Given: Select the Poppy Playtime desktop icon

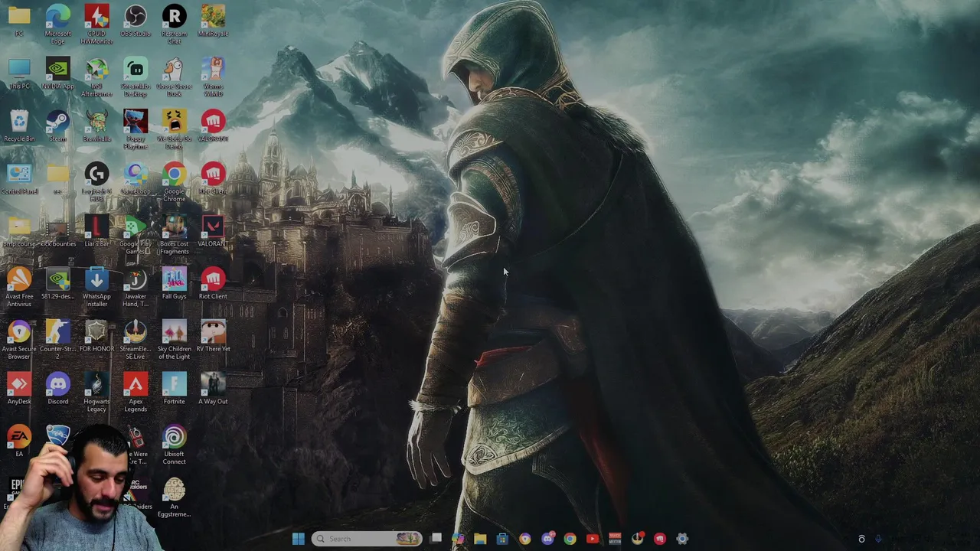Looking at the screenshot, I should coord(136,129).
